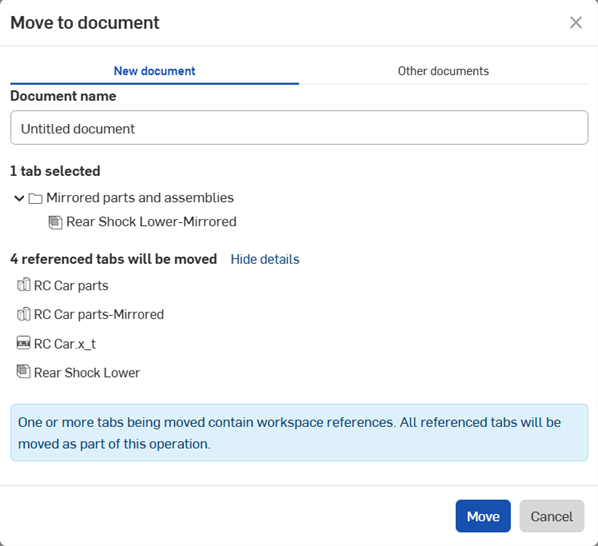Click the 4 referenced tabs will be moved heading

point(114,259)
